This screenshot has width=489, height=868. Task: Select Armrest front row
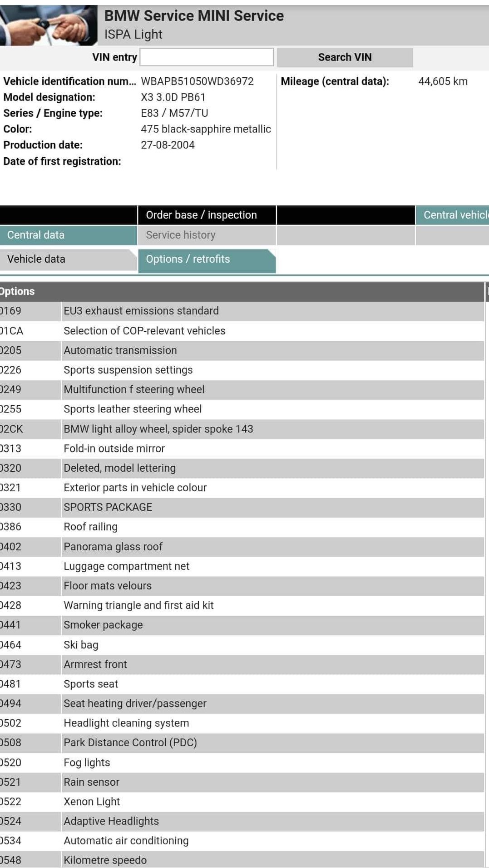[242, 664]
